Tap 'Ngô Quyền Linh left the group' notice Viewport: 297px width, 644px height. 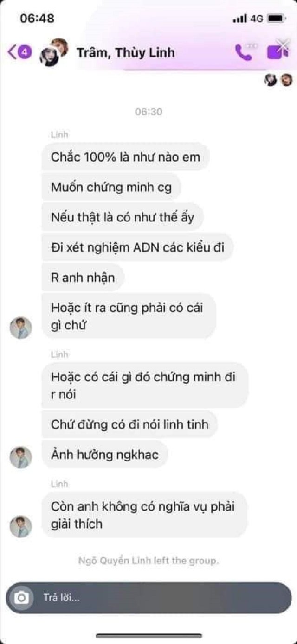(148, 561)
